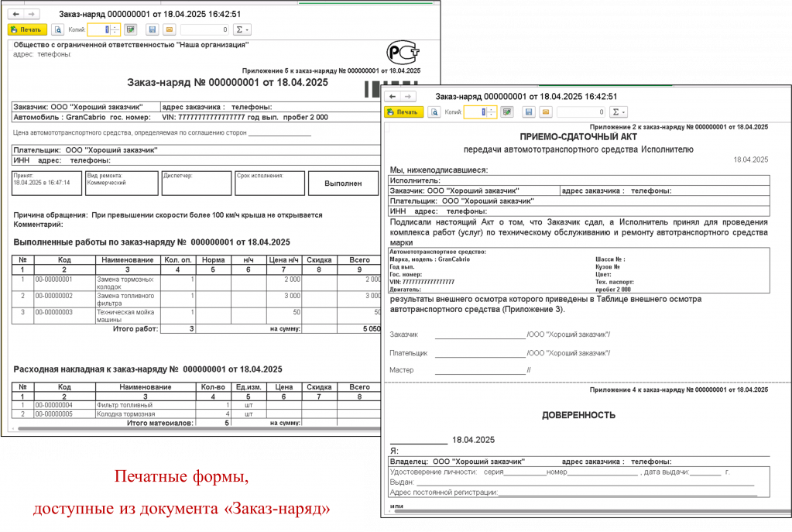Open print preview in the right act window
792x532 pixels.
coord(434,112)
